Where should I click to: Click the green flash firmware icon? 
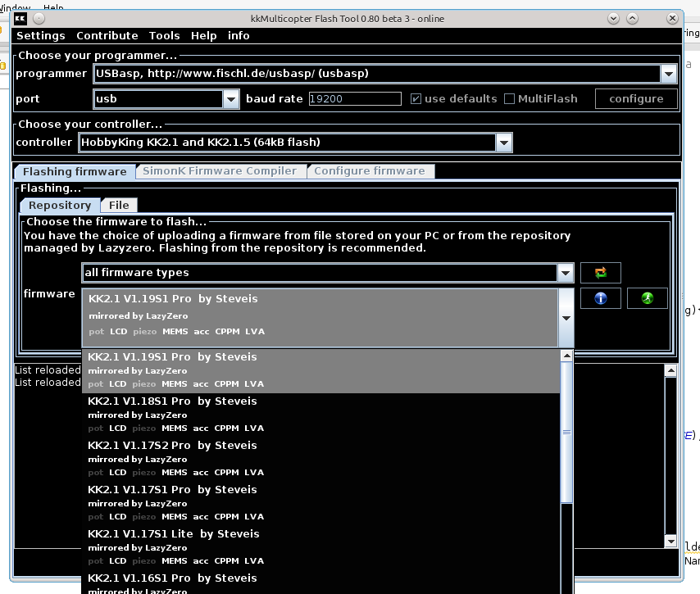(x=648, y=298)
